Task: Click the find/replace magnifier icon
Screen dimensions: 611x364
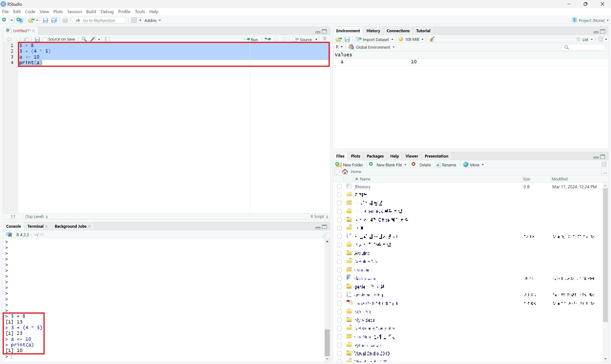Action: pos(84,39)
